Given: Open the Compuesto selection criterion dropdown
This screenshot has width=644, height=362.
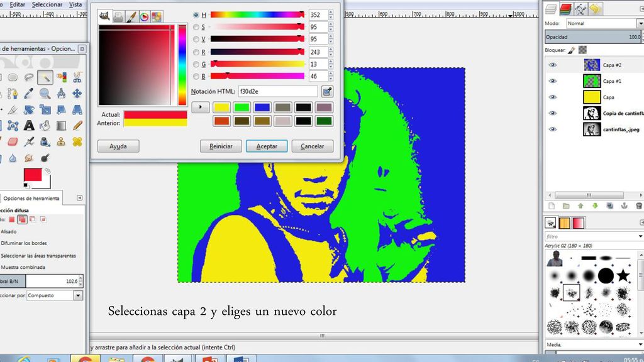Looking at the screenshot, I should pos(55,295).
